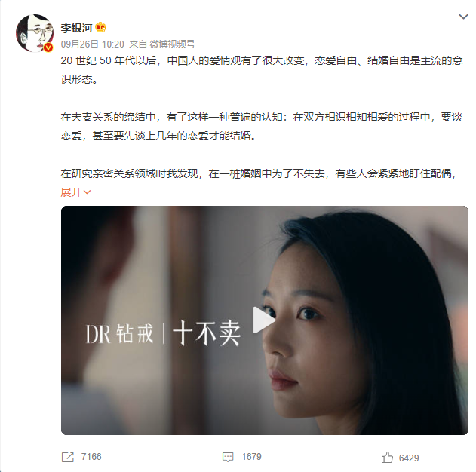Open the 09月26日 10:20 timestamp link
The image size is (476, 472).
tap(93, 44)
